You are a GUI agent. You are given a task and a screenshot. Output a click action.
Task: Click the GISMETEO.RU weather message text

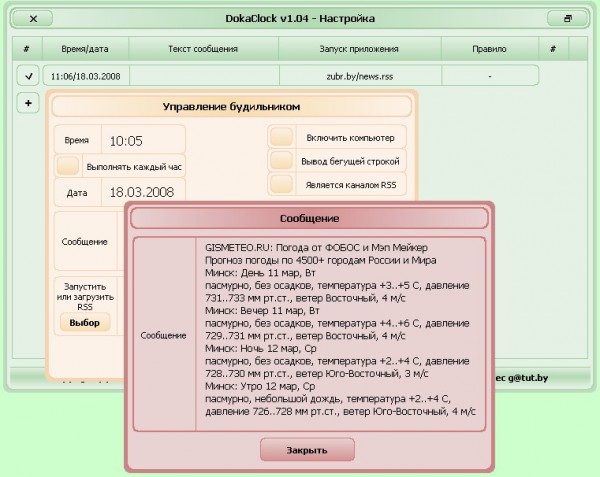[x=340, y=329]
